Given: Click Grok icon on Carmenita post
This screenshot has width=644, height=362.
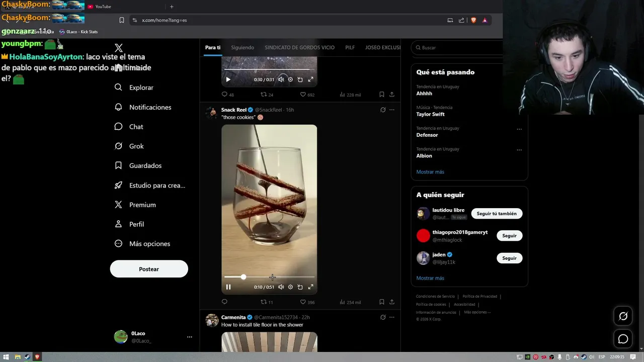Looking at the screenshot, I should pyautogui.click(x=383, y=317).
